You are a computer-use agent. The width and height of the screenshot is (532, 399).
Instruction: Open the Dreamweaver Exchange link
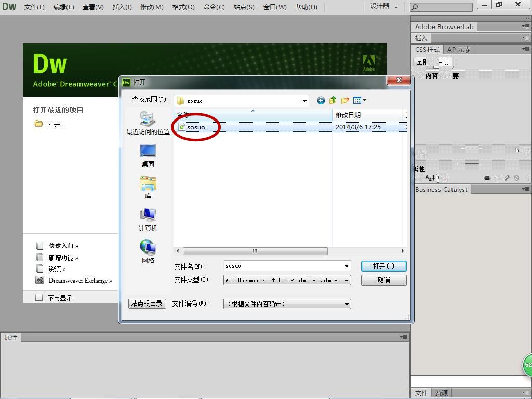pos(80,280)
